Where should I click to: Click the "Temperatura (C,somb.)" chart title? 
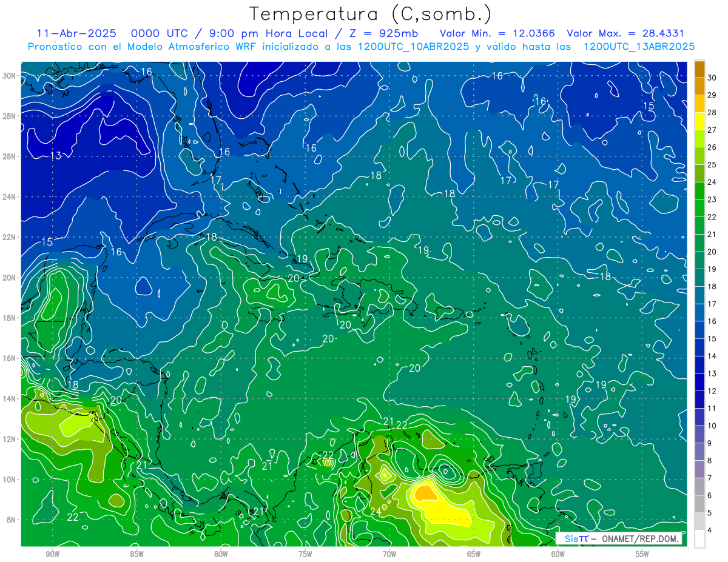371,14
